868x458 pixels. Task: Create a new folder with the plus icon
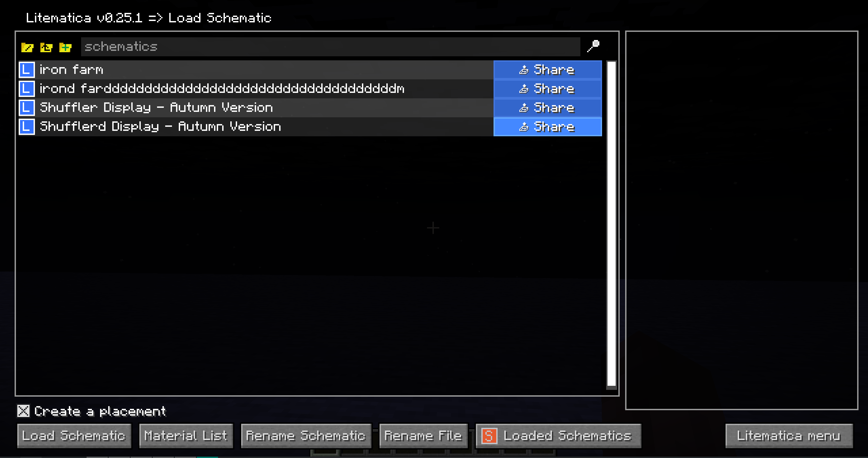65,47
